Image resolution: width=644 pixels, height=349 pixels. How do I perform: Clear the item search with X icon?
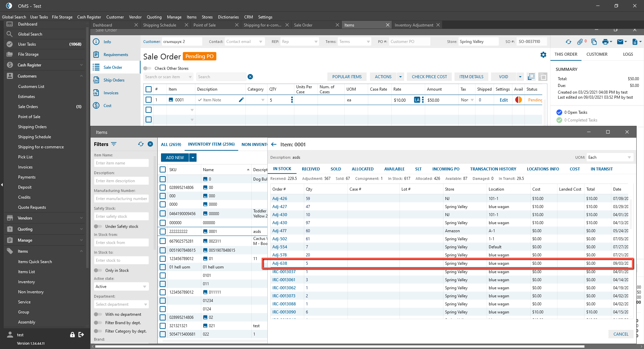click(250, 77)
